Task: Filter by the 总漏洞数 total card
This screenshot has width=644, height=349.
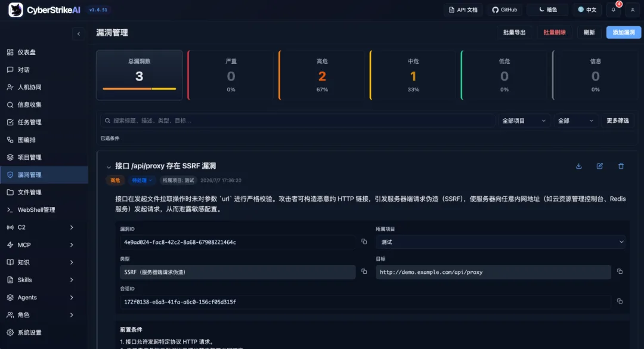Action: (x=139, y=75)
